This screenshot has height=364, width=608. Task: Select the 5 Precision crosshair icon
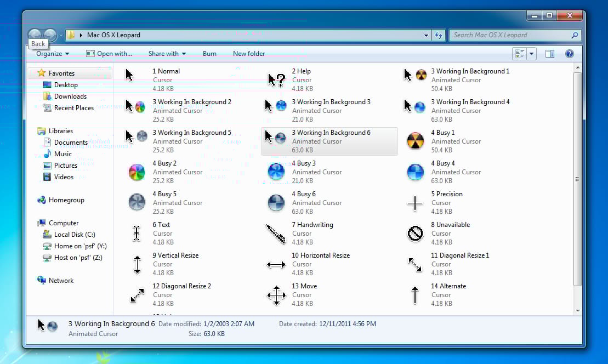(415, 203)
